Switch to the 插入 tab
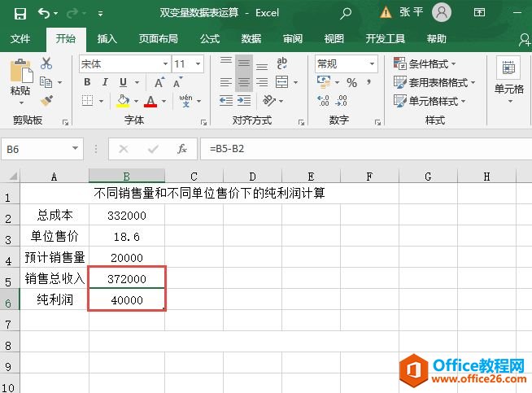This screenshot has height=393, width=532. tap(107, 39)
